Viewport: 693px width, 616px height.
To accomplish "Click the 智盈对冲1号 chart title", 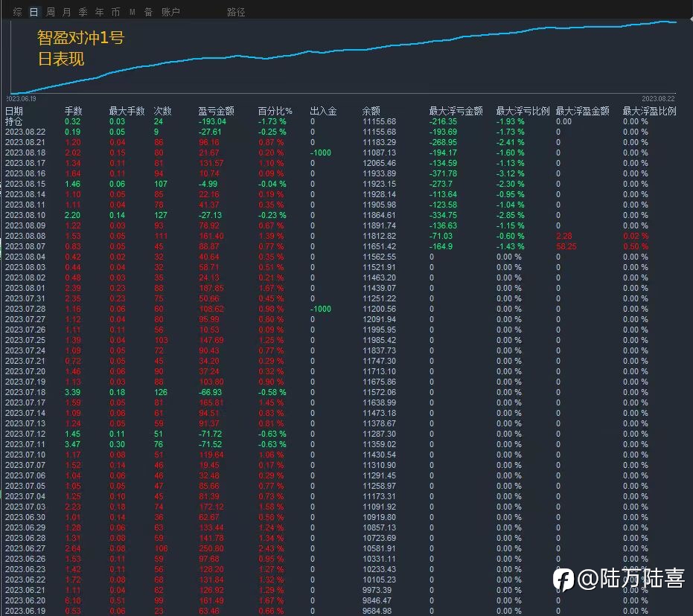I will pos(80,38).
